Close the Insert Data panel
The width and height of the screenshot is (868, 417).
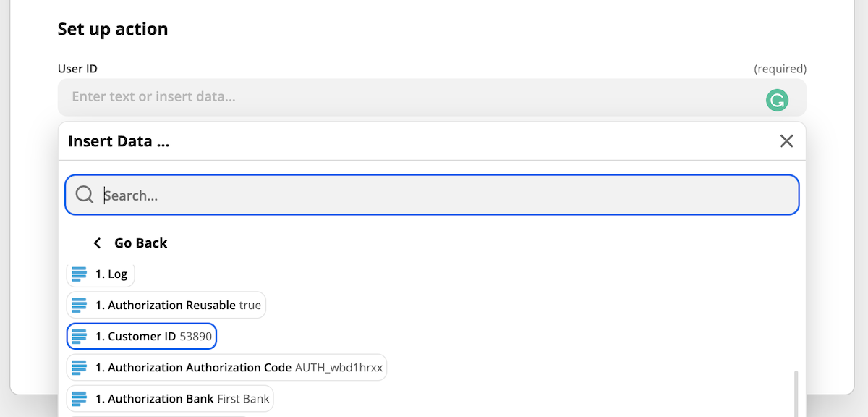tap(787, 140)
